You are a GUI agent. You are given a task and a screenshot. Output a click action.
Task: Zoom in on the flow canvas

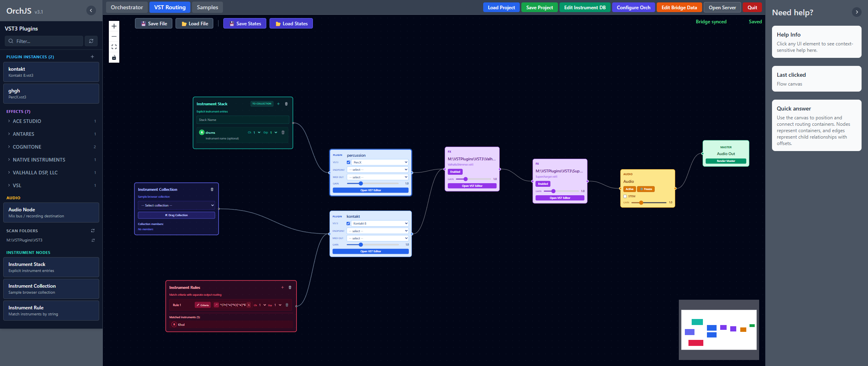pos(114,26)
